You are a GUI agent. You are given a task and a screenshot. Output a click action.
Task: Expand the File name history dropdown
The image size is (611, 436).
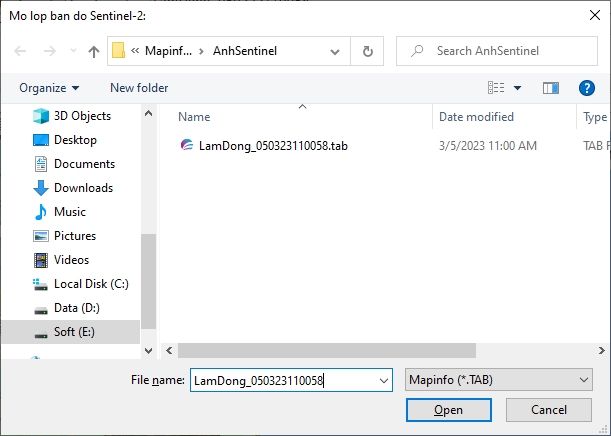coord(383,380)
